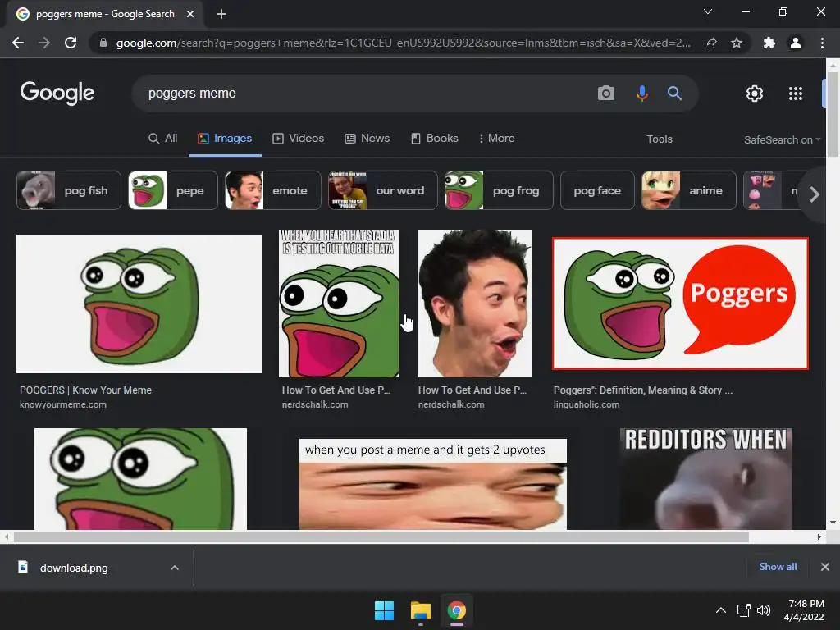Select the our word suggestion chip
This screenshot has width=840, height=630.
pos(382,190)
